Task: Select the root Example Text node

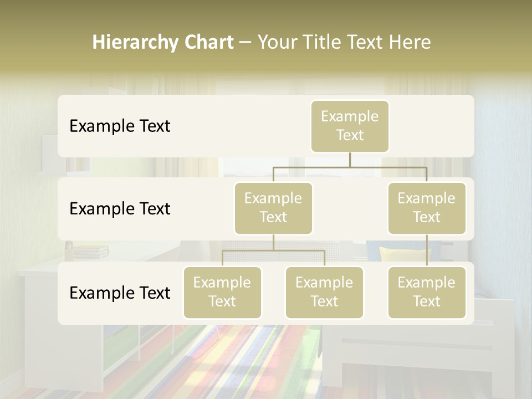Action: (350, 126)
